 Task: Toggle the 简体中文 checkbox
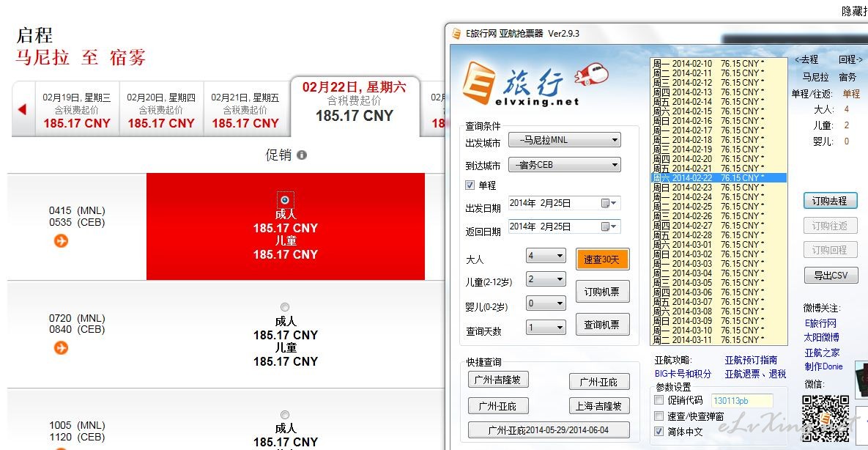click(659, 431)
